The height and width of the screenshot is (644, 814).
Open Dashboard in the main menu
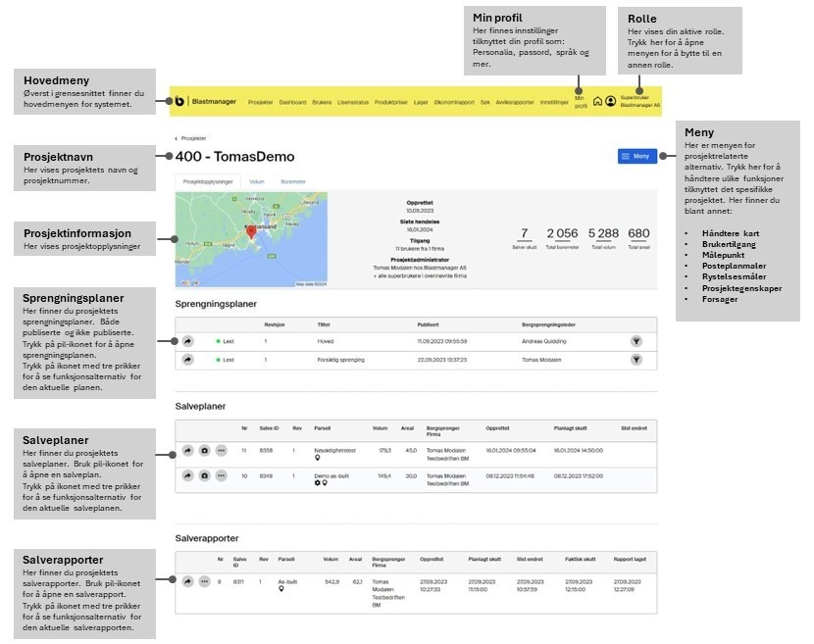tap(292, 102)
